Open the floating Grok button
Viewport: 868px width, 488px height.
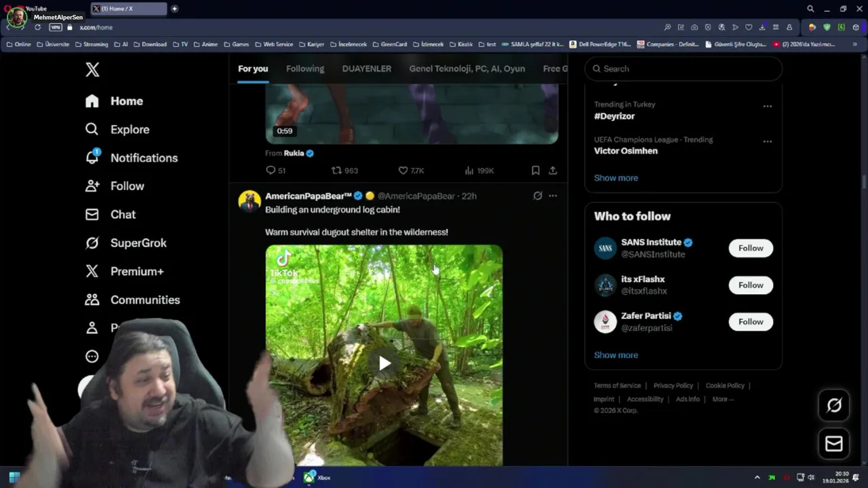coord(834,405)
